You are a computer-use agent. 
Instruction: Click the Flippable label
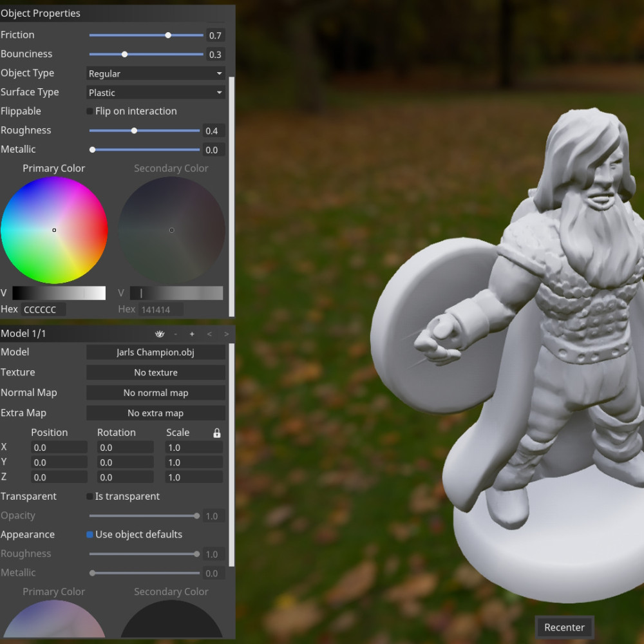click(21, 111)
